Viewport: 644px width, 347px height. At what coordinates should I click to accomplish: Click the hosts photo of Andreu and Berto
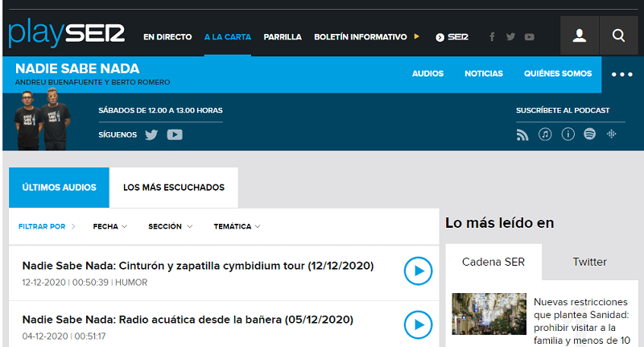(x=43, y=119)
